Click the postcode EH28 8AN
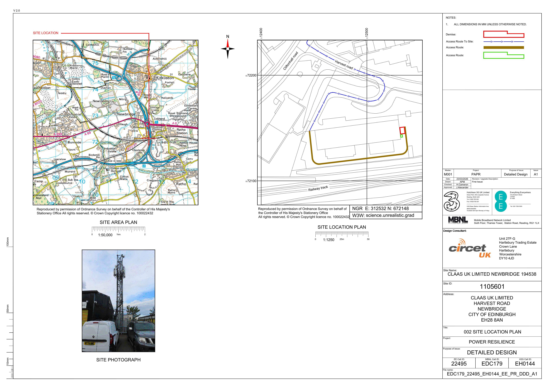This screenshot has width=555, height=392. click(492, 320)
